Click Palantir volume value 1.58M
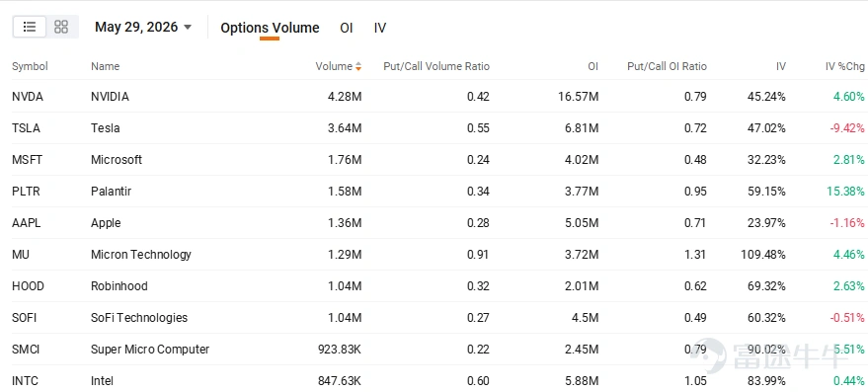 tap(345, 192)
